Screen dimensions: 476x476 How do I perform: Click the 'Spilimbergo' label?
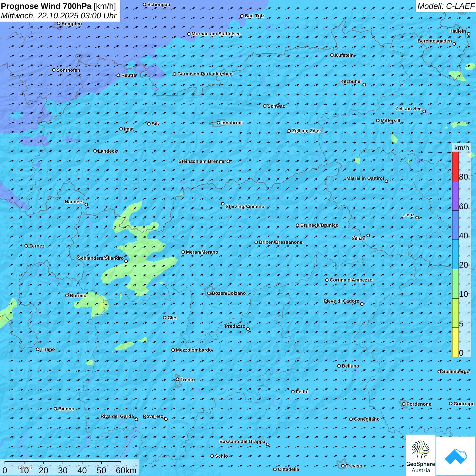pos(456,371)
